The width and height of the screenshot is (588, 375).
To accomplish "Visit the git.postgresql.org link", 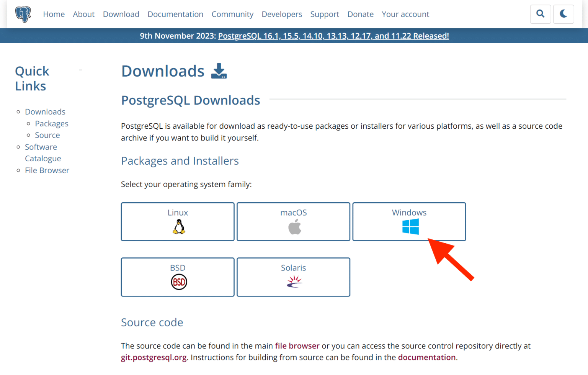I will pos(154,357).
